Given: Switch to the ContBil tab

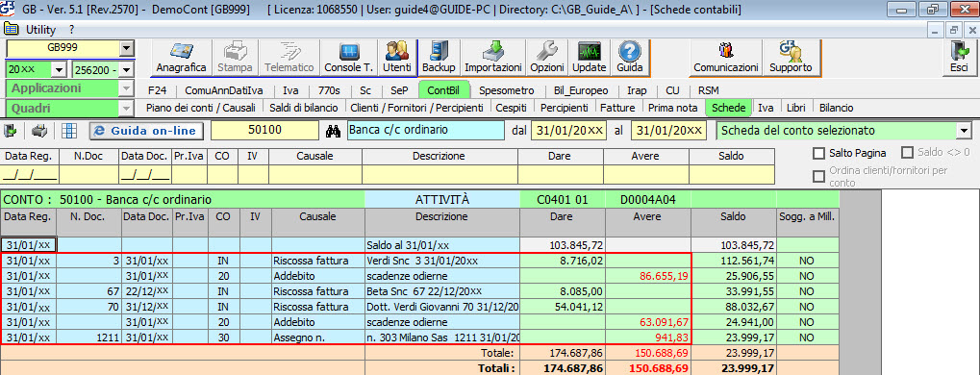Looking at the screenshot, I should (x=443, y=90).
